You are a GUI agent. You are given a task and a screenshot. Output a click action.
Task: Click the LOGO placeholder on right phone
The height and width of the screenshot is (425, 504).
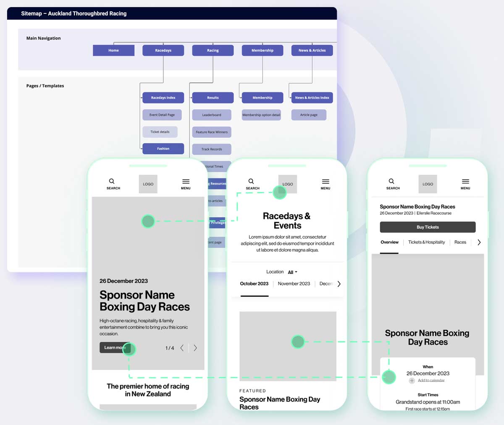(x=428, y=184)
